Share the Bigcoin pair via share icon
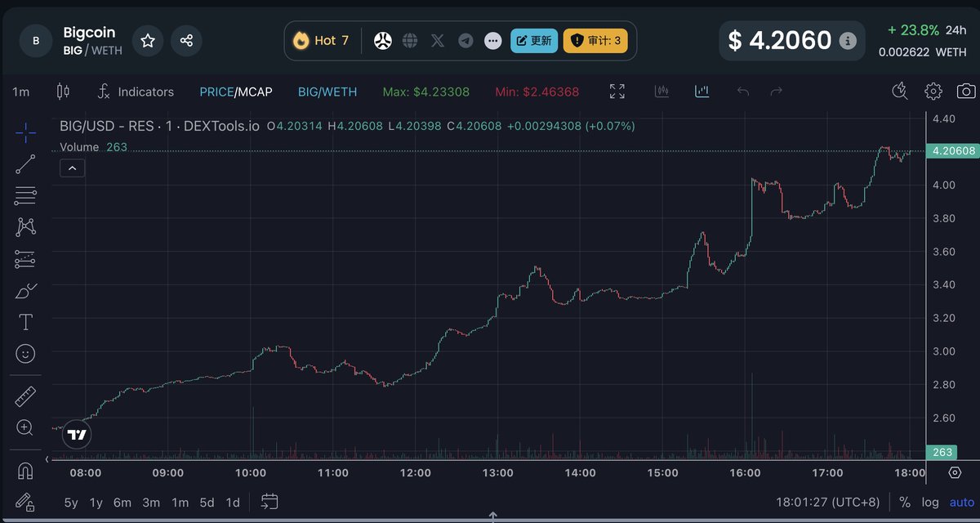Screen dimensions: 980x523 [186, 40]
